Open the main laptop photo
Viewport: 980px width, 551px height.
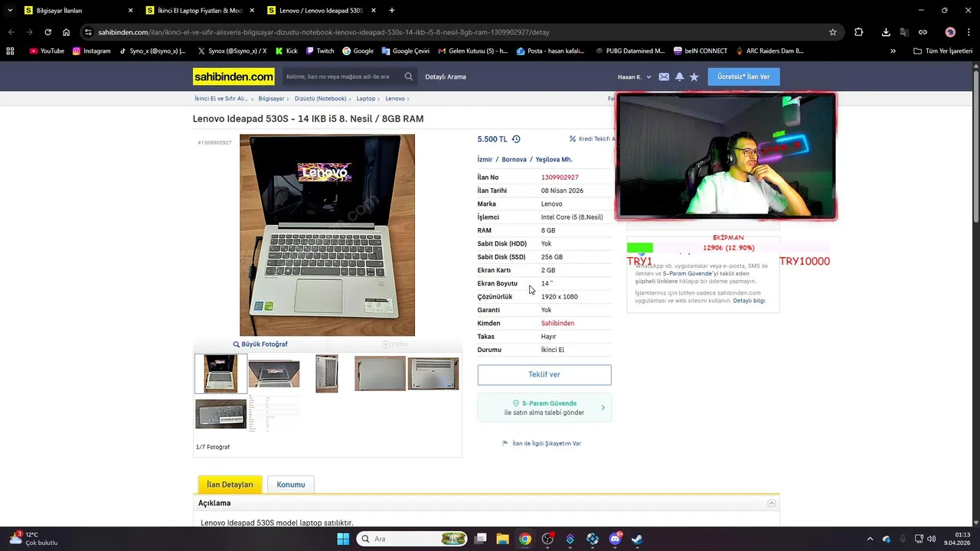coord(327,235)
